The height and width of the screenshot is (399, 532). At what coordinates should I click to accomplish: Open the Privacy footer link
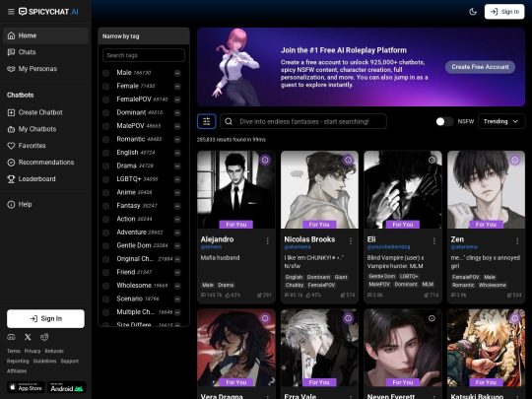pyautogui.click(x=33, y=351)
